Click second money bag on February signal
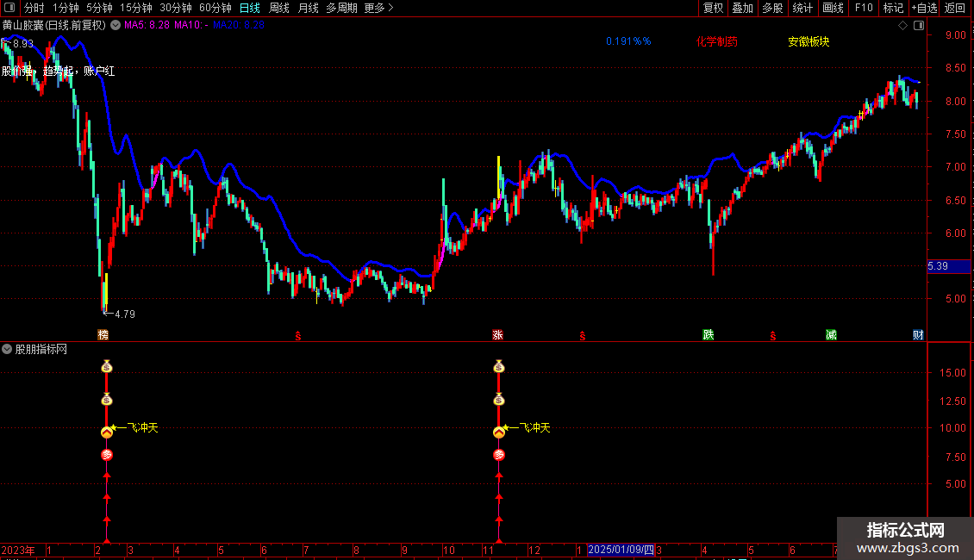Image resolution: width=974 pixels, height=560 pixels. click(107, 399)
